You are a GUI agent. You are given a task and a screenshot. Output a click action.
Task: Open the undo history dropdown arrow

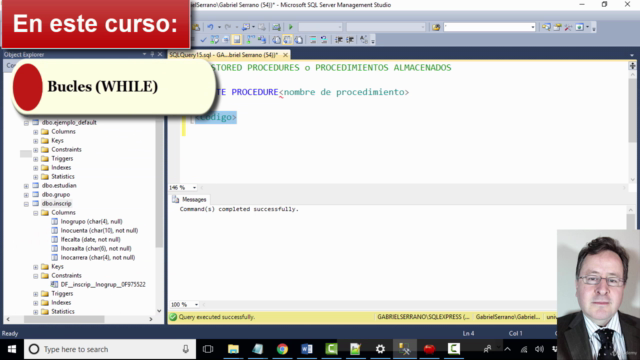click(x=219, y=27)
